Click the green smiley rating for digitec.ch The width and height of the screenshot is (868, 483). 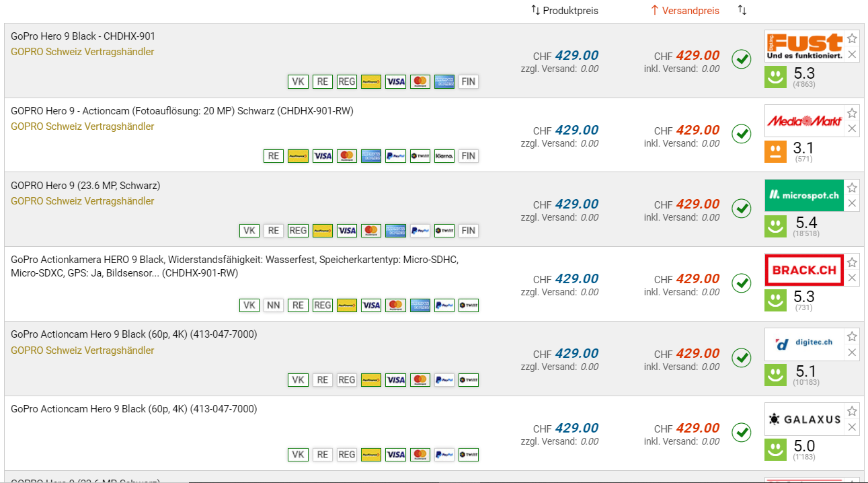[x=775, y=375]
